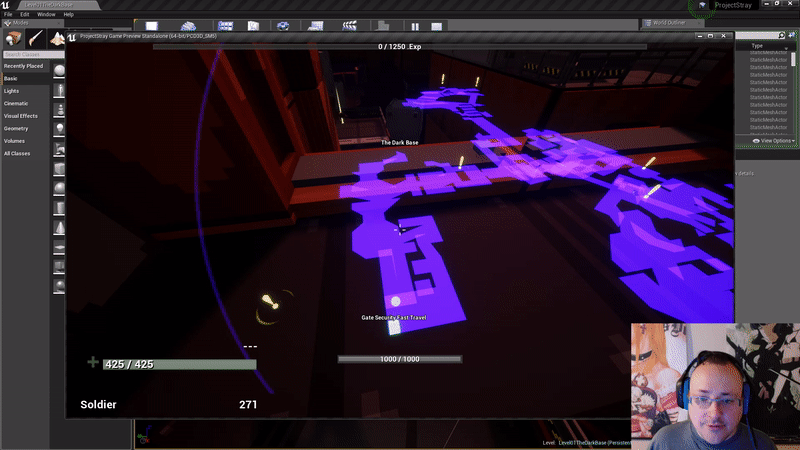Open the Window menu

[46, 14]
